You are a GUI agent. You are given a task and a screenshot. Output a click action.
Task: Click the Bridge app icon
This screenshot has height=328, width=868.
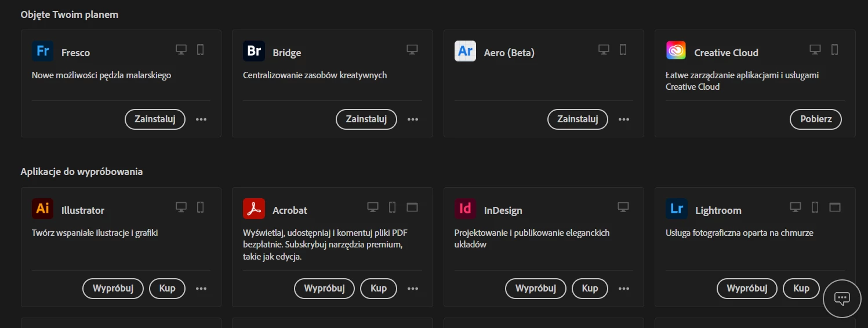pyautogui.click(x=254, y=51)
